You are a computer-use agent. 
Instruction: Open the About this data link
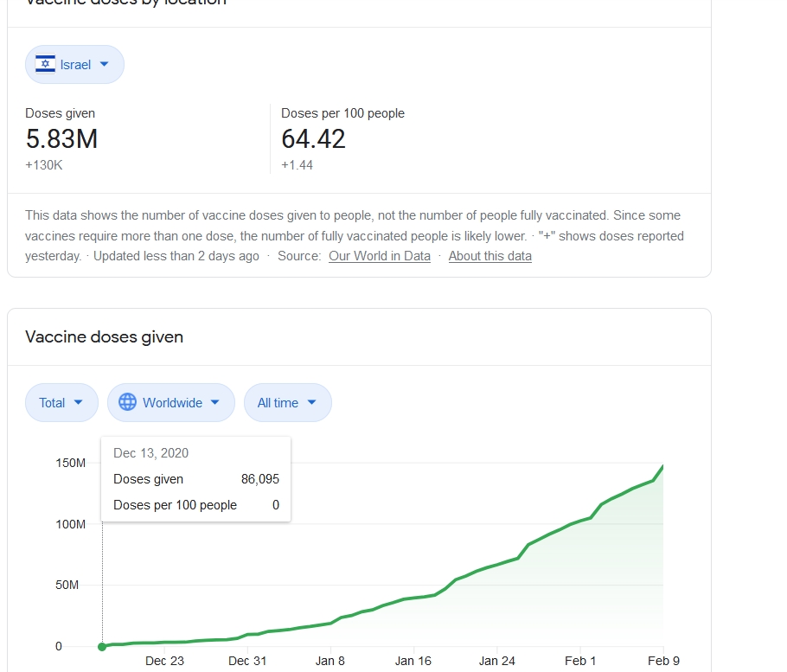coord(489,256)
